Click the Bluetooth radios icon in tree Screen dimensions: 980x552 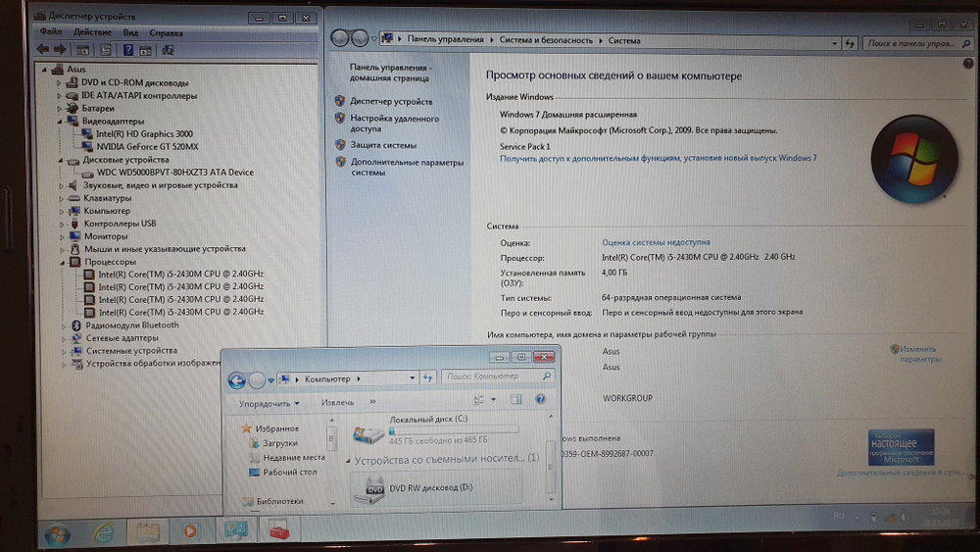(76, 326)
